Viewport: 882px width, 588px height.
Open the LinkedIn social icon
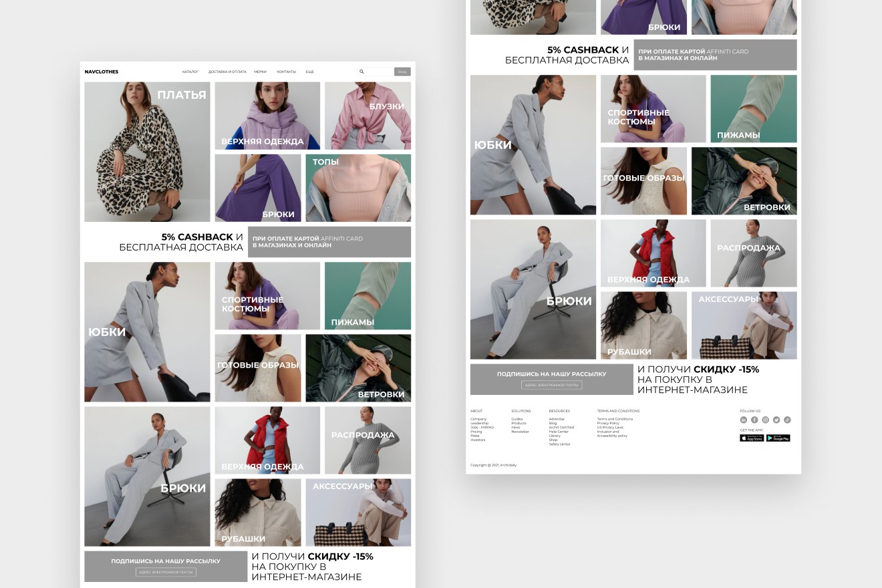(744, 420)
